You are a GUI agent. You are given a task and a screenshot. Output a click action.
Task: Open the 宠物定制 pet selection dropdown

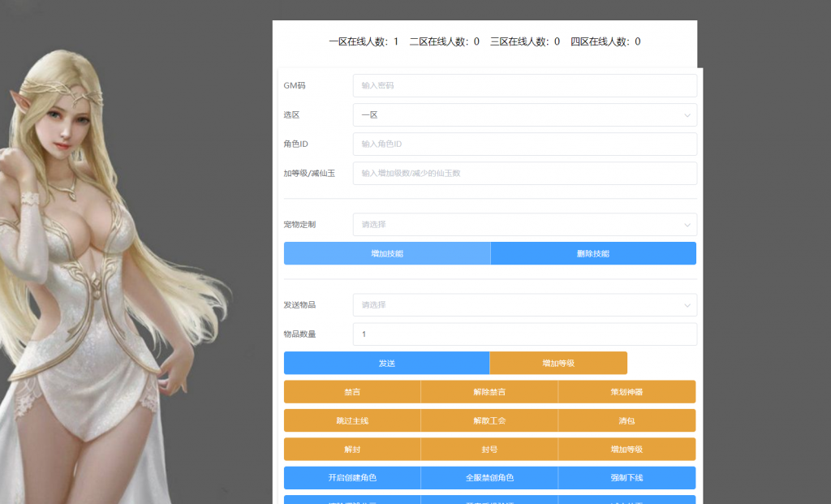524,224
